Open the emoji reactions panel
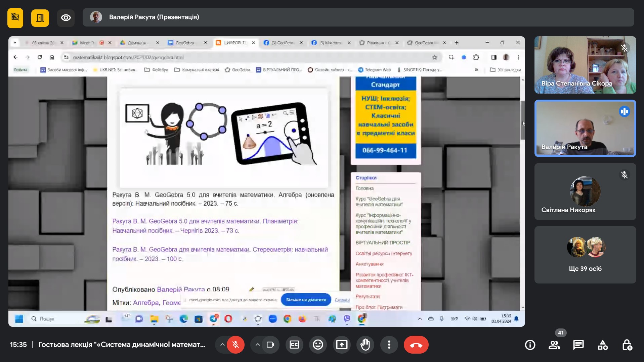Screen dimensions: 644x362 pos(318,345)
